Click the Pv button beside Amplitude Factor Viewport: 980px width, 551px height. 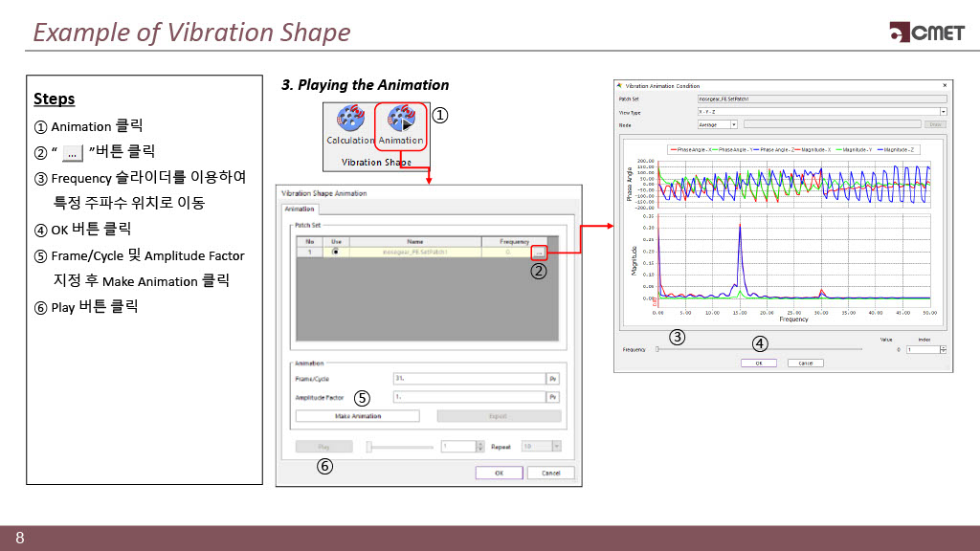tap(552, 397)
